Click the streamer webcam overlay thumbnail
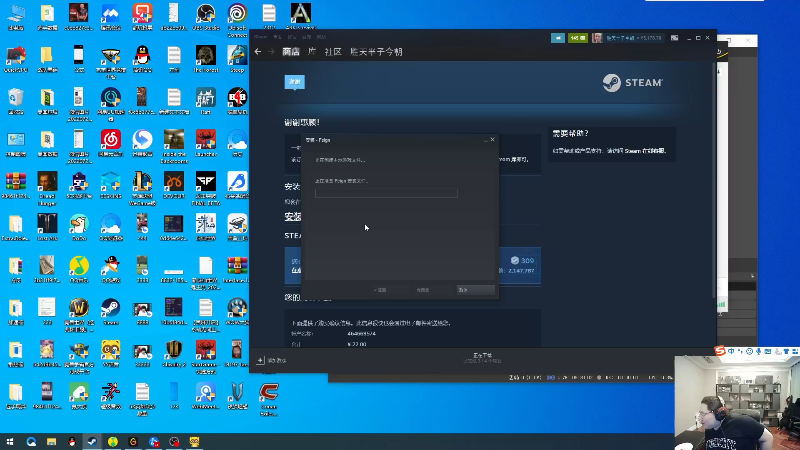Viewport: 800px width, 450px height. [x=737, y=403]
